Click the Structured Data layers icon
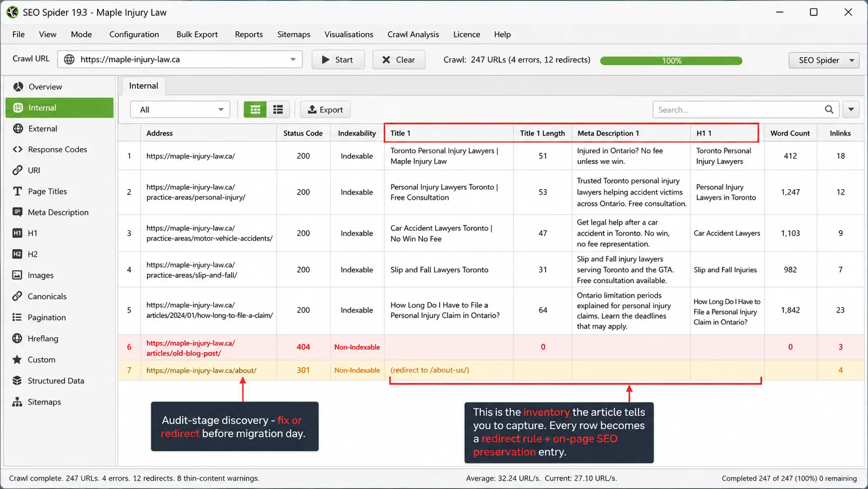 pyautogui.click(x=17, y=380)
